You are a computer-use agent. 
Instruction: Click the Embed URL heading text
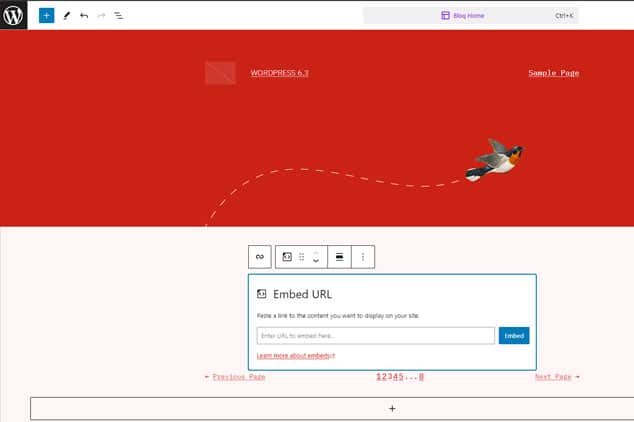coord(302,294)
